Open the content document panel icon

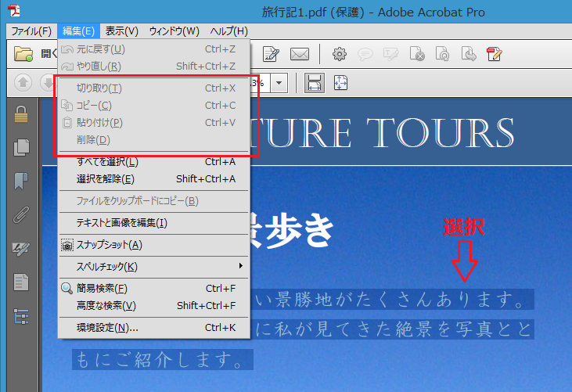21,282
